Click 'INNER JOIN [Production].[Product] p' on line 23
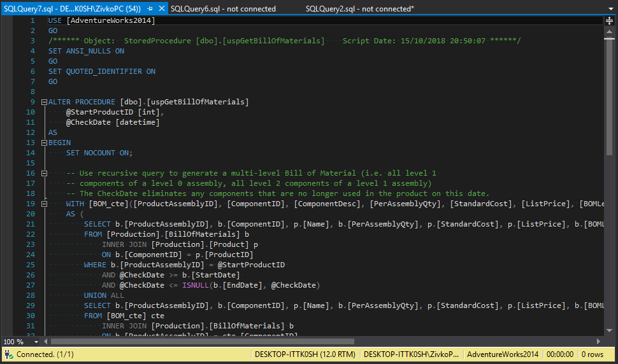This screenshot has width=618, height=364. 180,245
